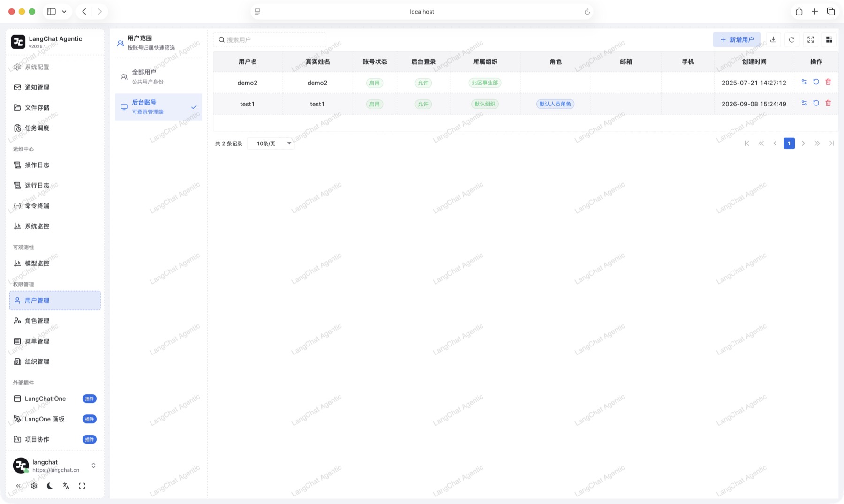Click 启用 status tag in demo2 row

pyautogui.click(x=374, y=83)
